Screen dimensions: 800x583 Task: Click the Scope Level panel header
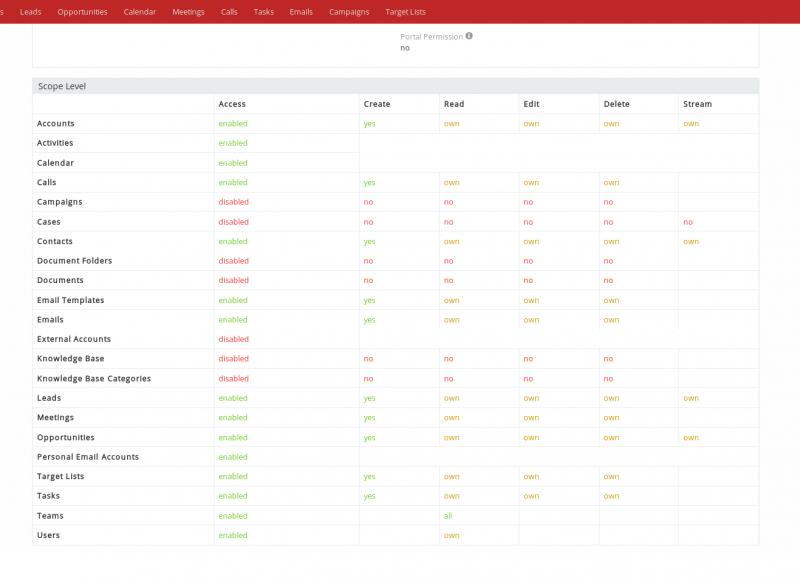(62, 86)
